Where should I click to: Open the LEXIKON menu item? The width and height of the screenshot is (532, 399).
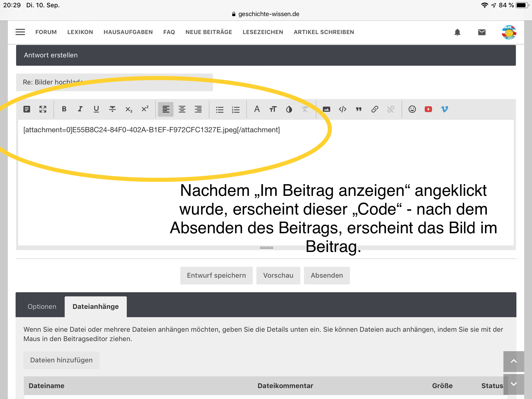click(x=80, y=32)
